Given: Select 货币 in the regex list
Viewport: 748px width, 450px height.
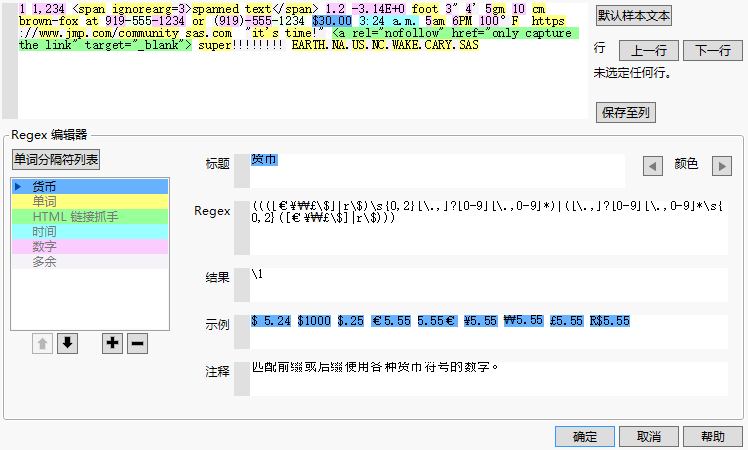Looking at the screenshot, I should (x=90, y=187).
